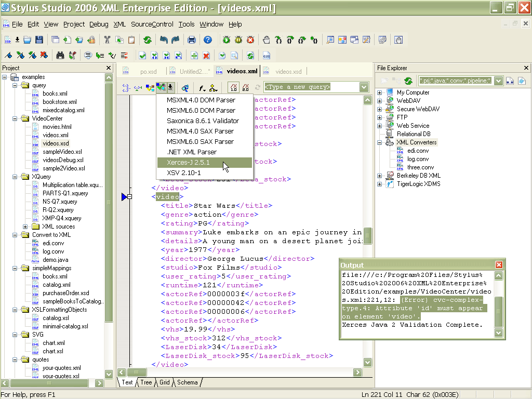This screenshot has height=399, width=532.
Task: Collapse the VideoCenter folder in Project tree
Action: point(15,119)
